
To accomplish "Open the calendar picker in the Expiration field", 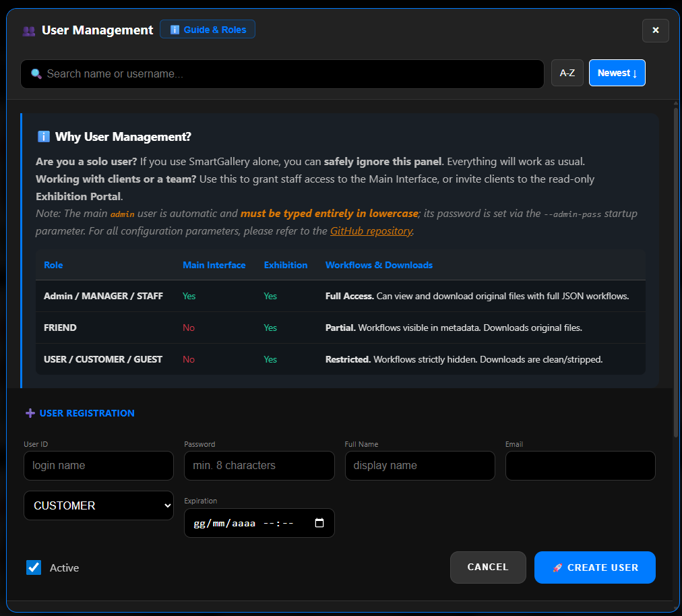I will click(319, 522).
